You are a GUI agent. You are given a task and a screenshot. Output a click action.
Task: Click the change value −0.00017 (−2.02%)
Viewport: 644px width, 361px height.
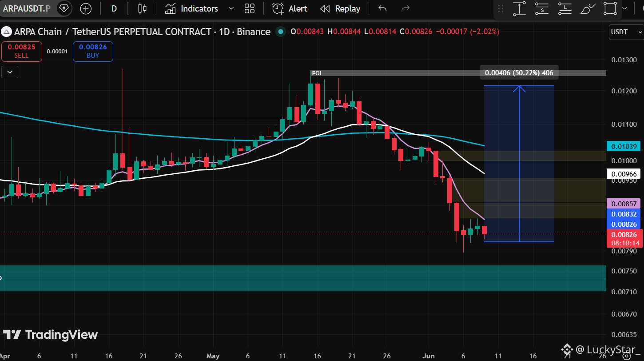(468, 32)
